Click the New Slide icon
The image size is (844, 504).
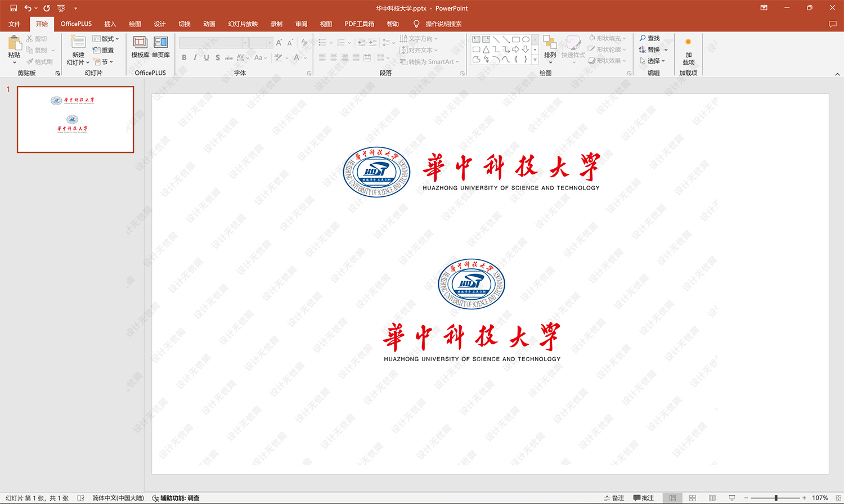(78, 42)
